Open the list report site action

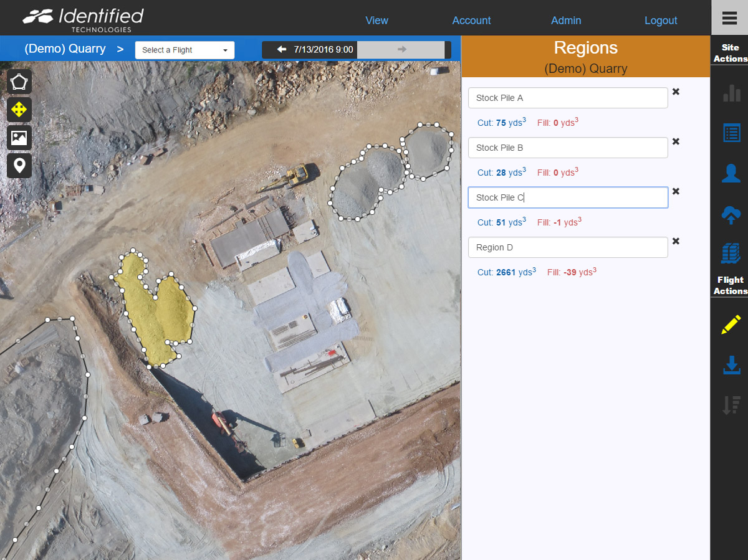click(731, 133)
